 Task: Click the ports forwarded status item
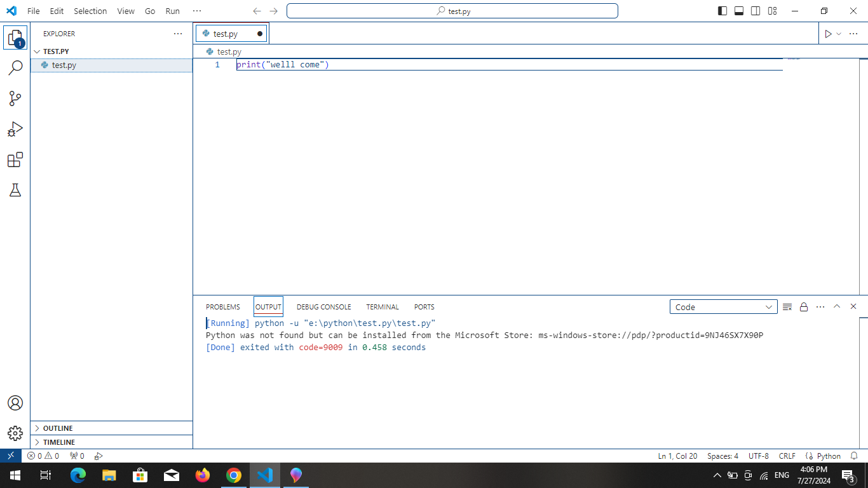click(77, 456)
